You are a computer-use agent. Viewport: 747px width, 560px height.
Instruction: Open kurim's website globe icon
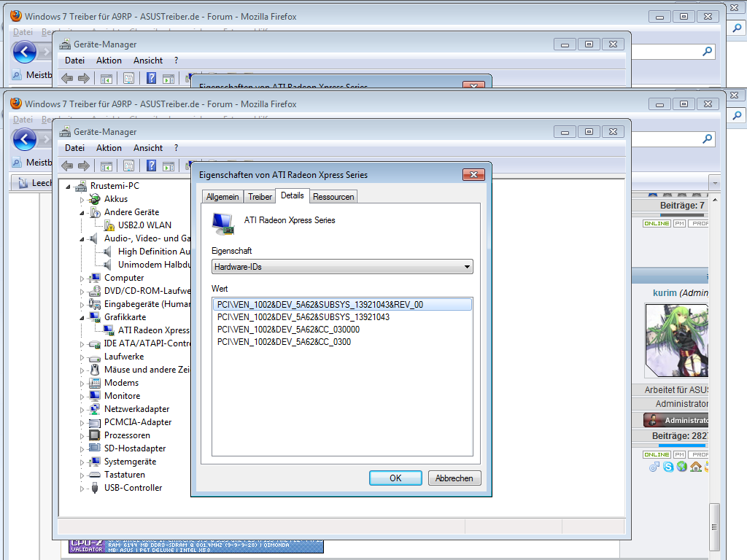pyautogui.click(x=682, y=467)
